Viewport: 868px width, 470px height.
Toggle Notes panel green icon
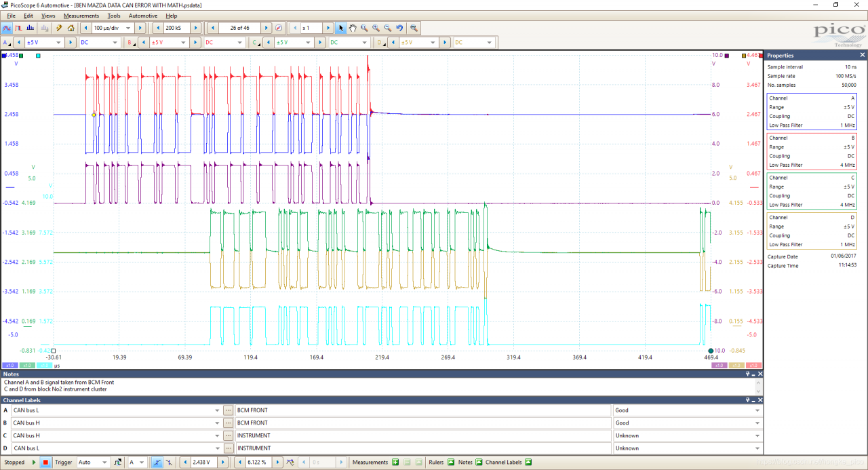(x=479, y=462)
